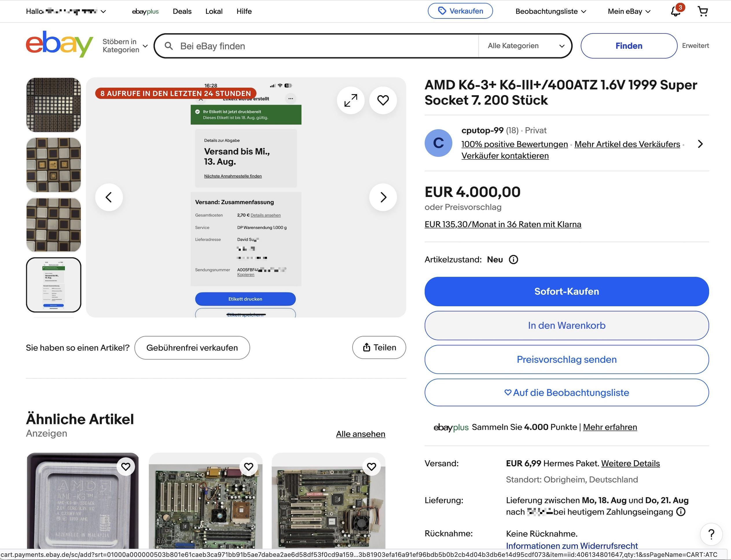Favorite the main gallery image heart
Screen dimensions: 731x560
pyautogui.click(x=383, y=100)
